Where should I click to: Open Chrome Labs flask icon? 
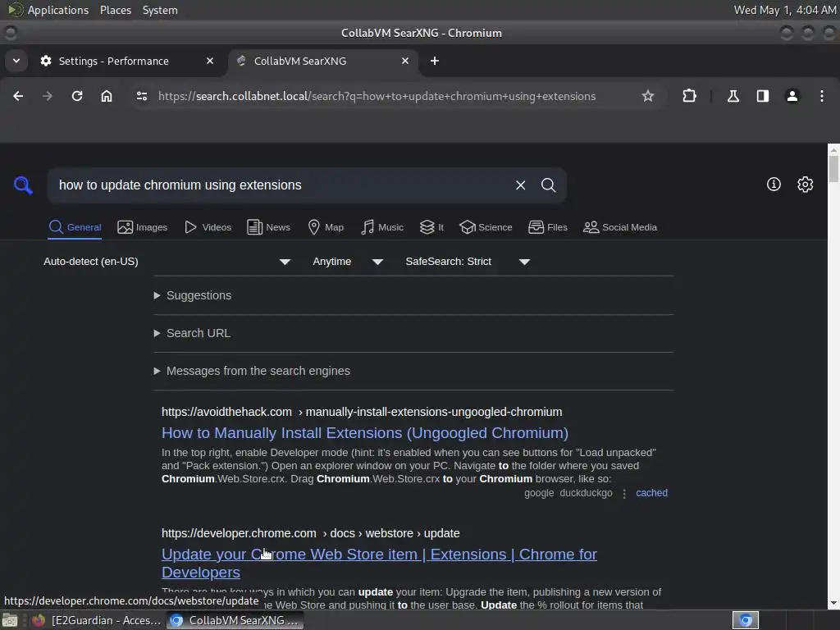733,96
